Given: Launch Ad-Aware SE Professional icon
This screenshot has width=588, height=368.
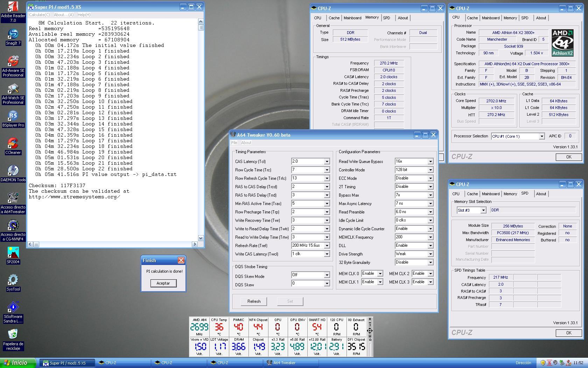Looking at the screenshot, I should point(13,62).
